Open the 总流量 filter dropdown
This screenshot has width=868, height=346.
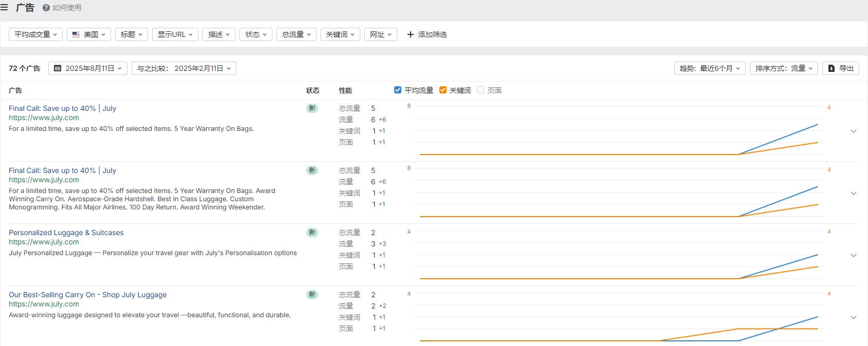click(x=297, y=34)
